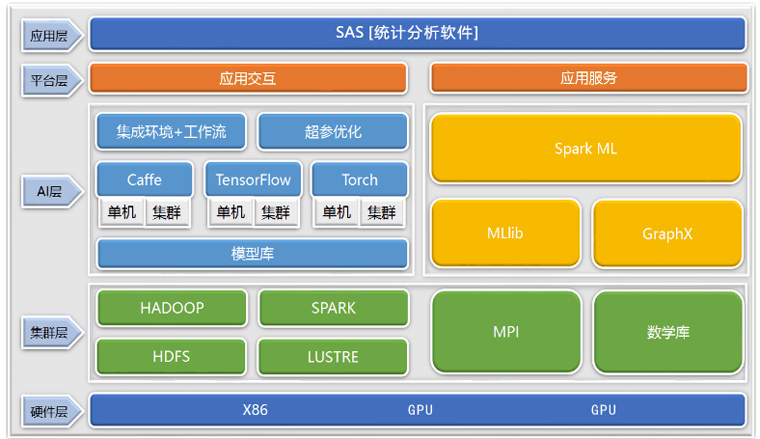Click the yellow GraphX block
This screenshot has height=439, width=760.
pos(667,234)
